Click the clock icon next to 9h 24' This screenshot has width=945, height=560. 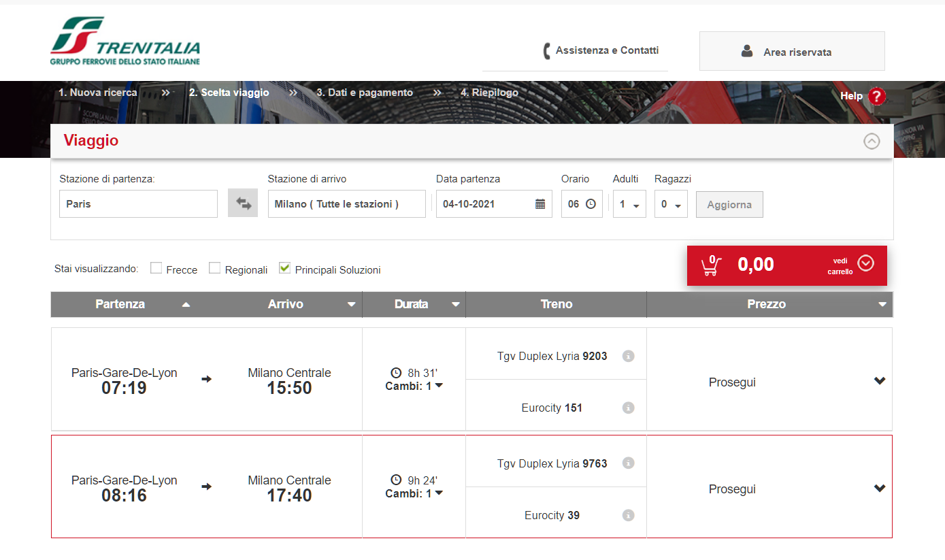[x=396, y=480]
